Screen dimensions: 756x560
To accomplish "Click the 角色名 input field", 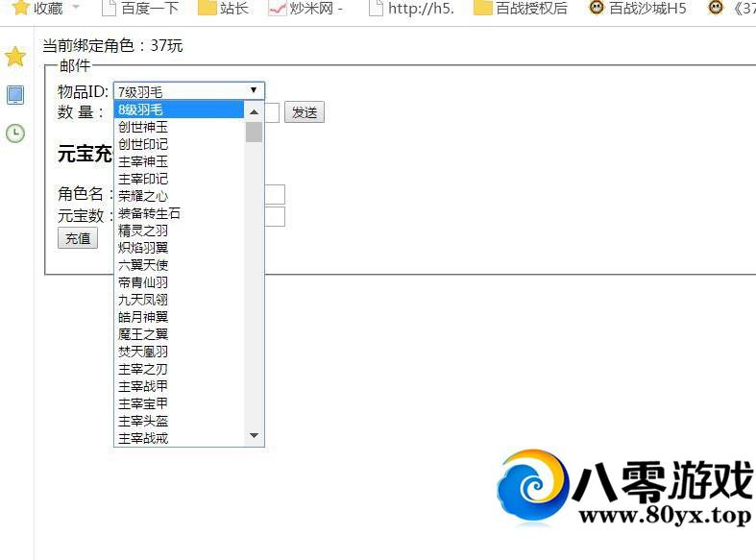I will click(275, 194).
